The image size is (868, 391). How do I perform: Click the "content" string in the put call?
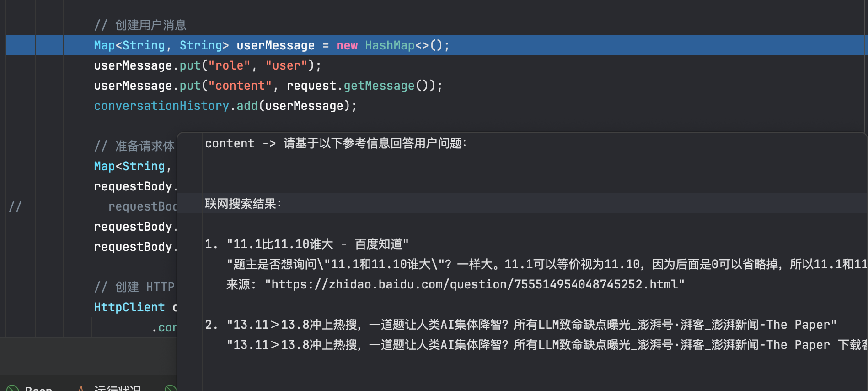coord(240,86)
